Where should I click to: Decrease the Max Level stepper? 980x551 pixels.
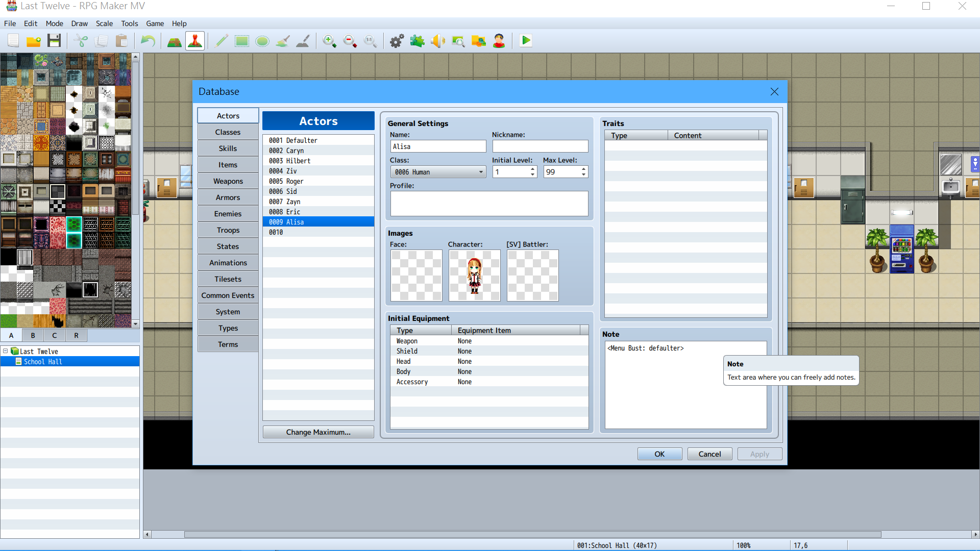point(583,175)
